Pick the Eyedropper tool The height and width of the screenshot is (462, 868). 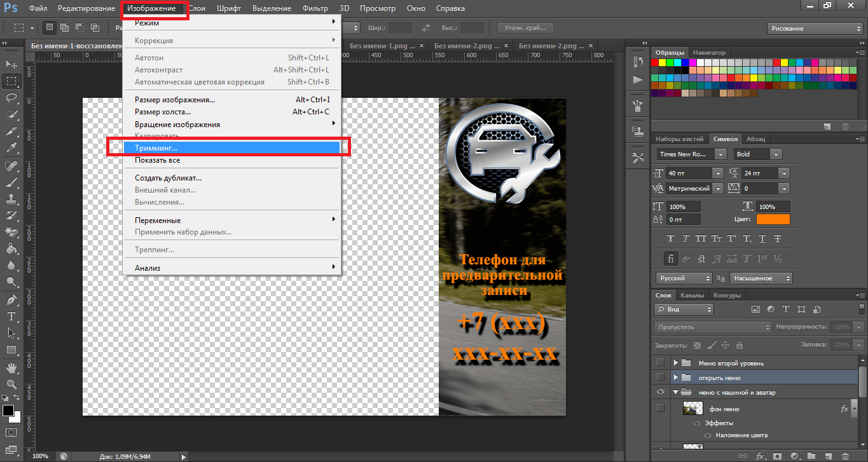[x=11, y=148]
